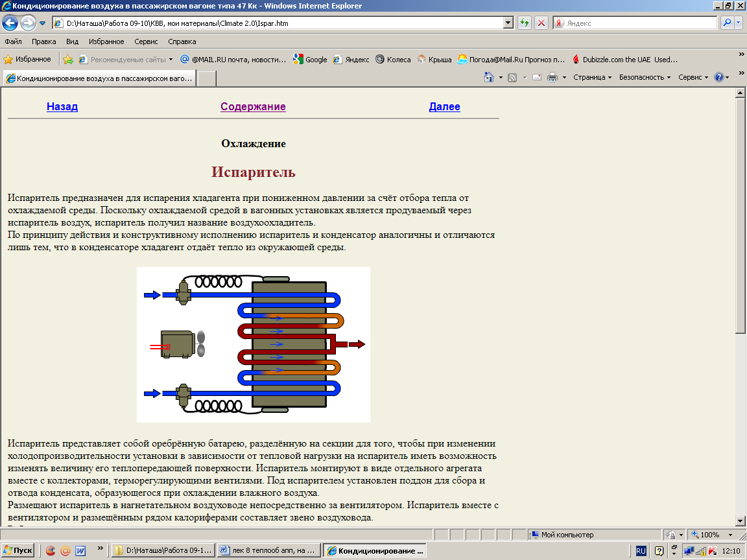Open the Яндекс favorite link
The width and height of the screenshot is (747, 560).
click(x=351, y=60)
